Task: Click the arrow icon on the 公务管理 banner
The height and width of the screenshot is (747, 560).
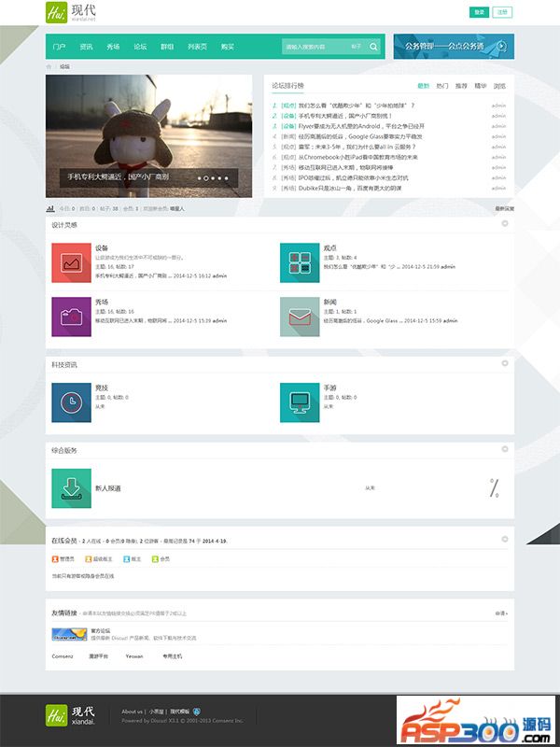Action: click(x=502, y=46)
